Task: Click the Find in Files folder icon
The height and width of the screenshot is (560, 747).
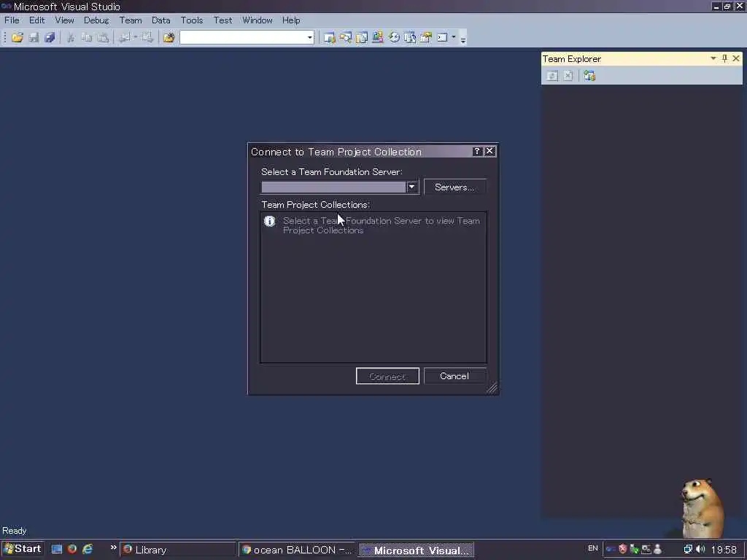Action: [169, 37]
